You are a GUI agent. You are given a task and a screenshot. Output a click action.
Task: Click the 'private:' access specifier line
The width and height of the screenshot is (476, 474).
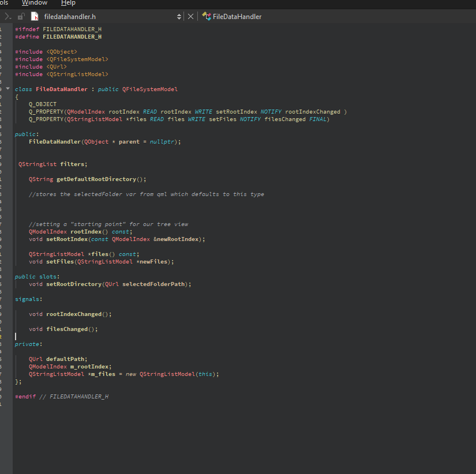point(28,344)
